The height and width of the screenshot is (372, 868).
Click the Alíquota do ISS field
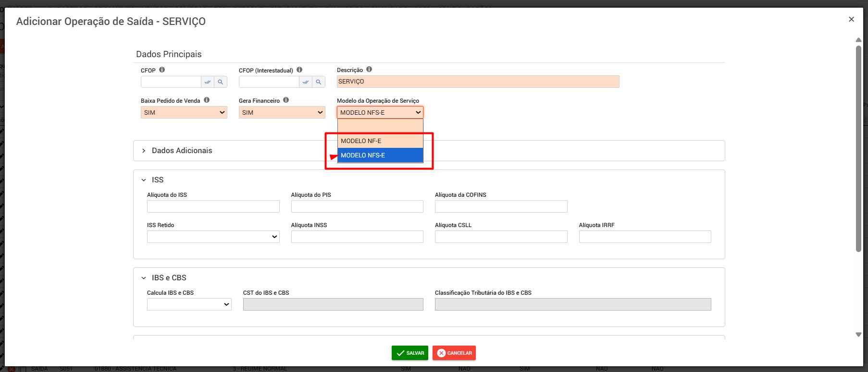pyautogui.click(x=213, y=206)
